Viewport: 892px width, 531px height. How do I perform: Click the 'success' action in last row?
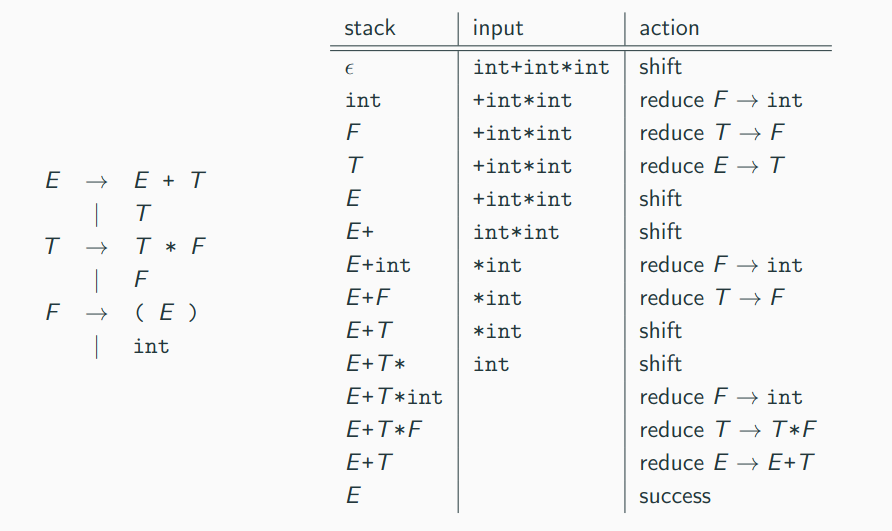pos(675,496)
